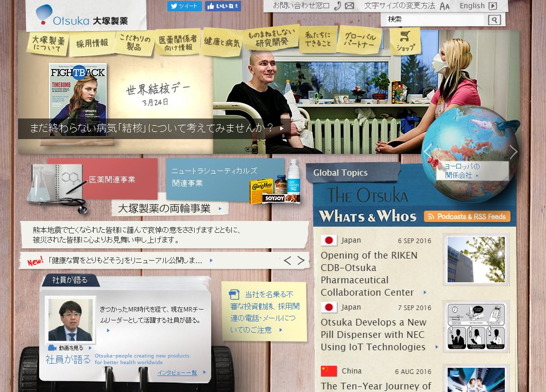Open 大塚製薬について menu note

48,44
